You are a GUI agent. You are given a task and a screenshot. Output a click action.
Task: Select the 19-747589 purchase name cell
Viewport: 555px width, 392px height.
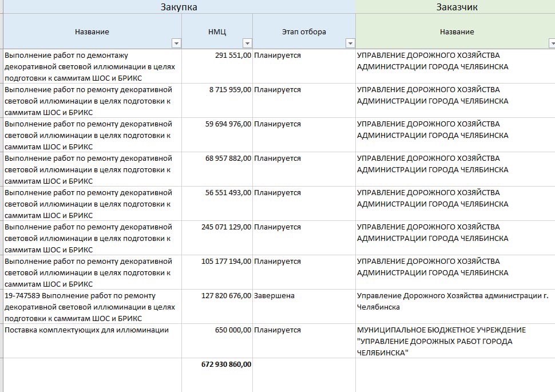tap(92, 307)
